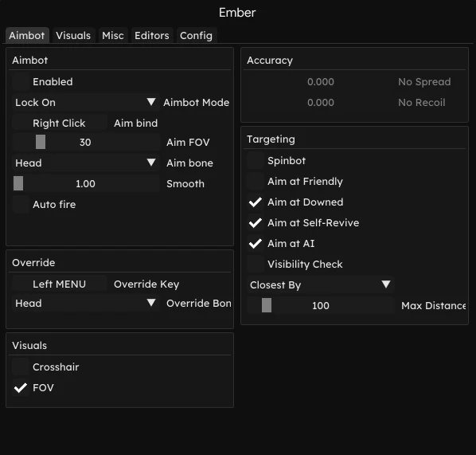Uncheck Aim at Downed

click(256, 202)
